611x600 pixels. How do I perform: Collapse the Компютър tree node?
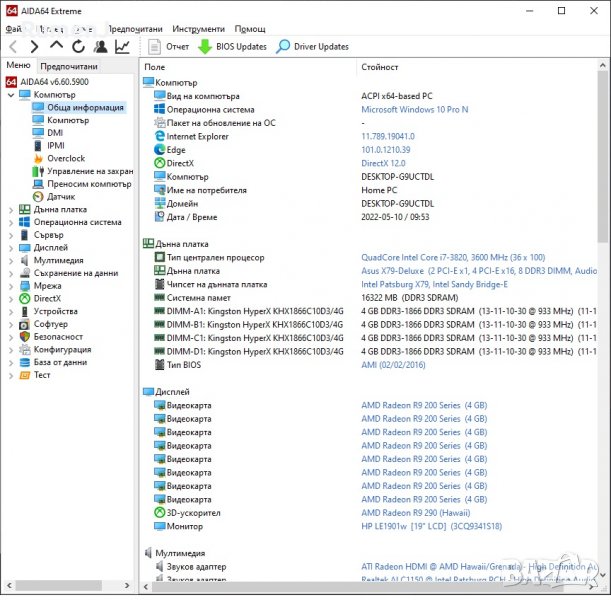(x=11, y=95)
